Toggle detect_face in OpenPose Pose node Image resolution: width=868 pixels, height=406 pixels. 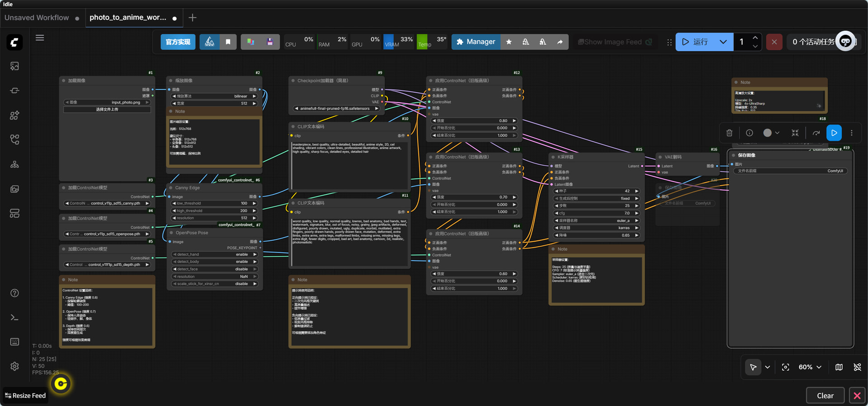click(x=214, y=269)
